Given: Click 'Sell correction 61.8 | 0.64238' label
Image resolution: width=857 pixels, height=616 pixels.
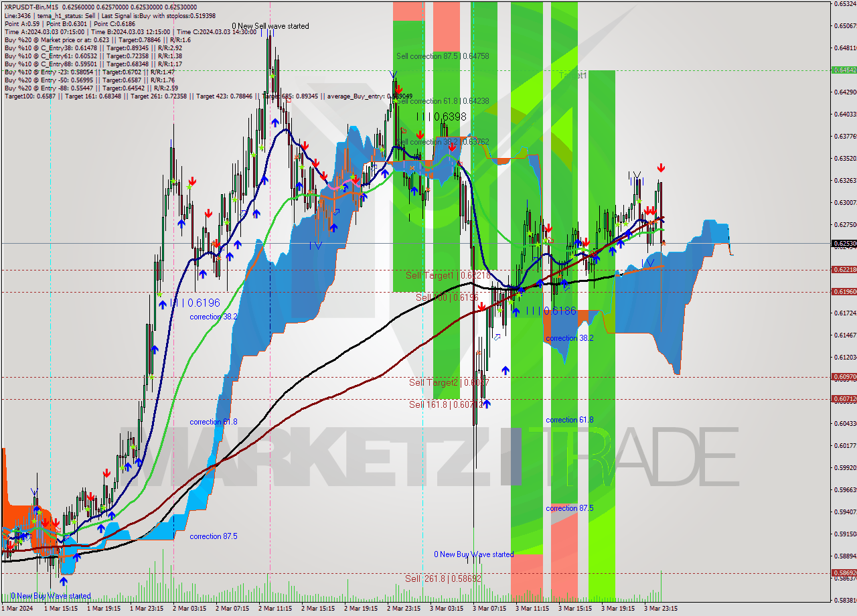Looking at the screenshot, I should (443, 101).
